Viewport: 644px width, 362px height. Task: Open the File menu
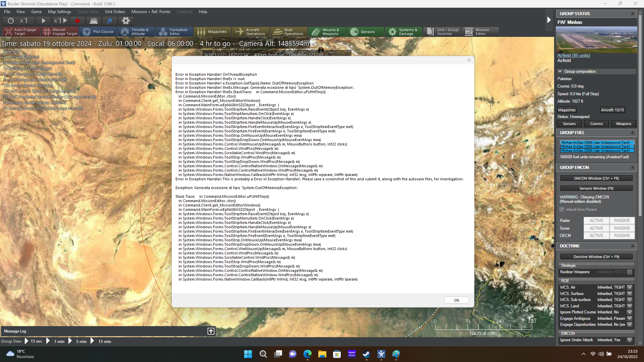click(7, 12)
